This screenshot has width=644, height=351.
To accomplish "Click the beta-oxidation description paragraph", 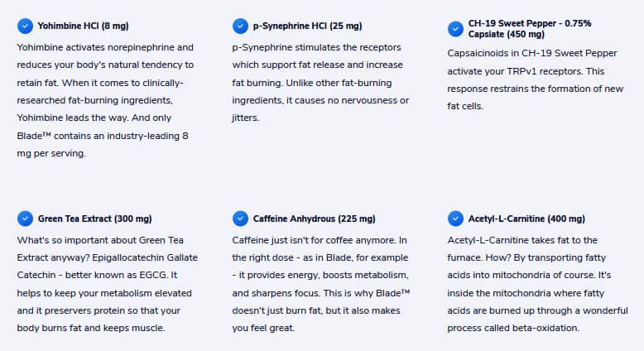I will pos(537,284).
